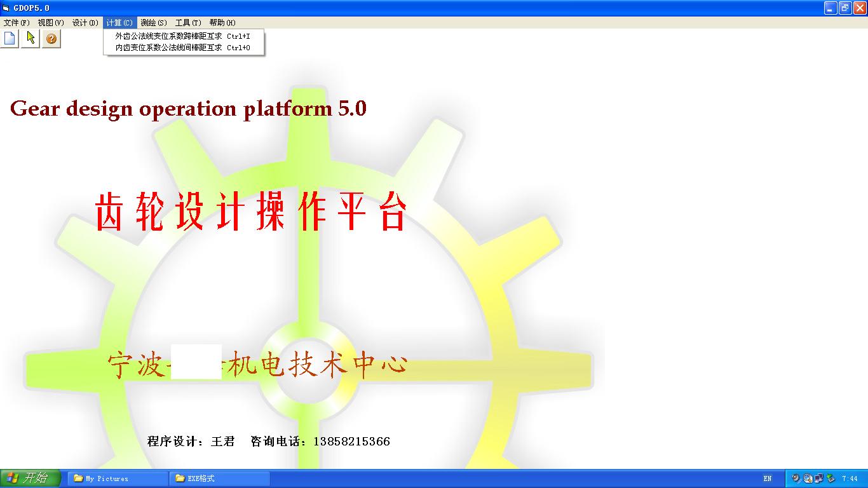Screen dimensions: 868x488
Task: Click the new document toolbar icon
Action: tap(10, 38)
